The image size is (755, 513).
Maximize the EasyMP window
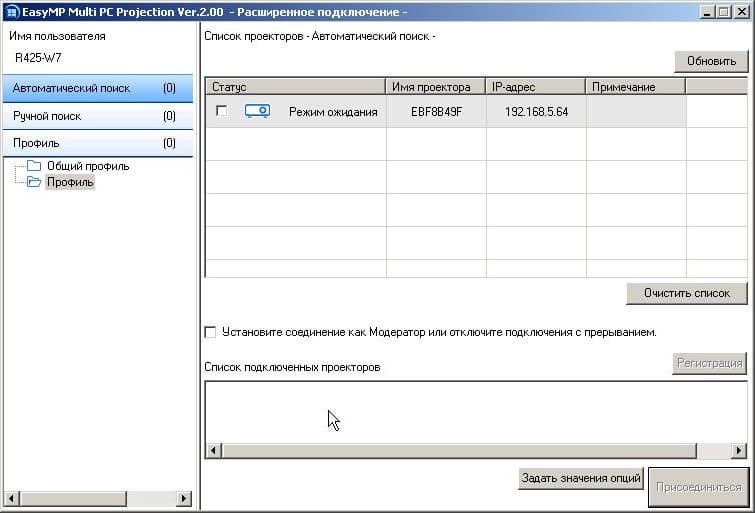724,12
